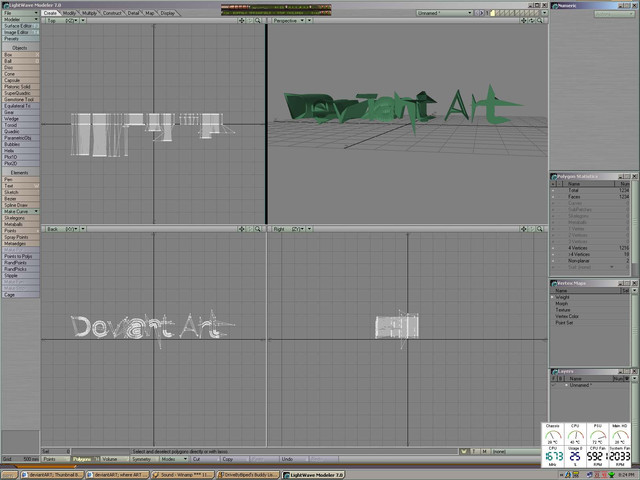Select Unnamed layer in Layers panel
The width and height of the screenshot is (640, 480).
pos(580,385)
